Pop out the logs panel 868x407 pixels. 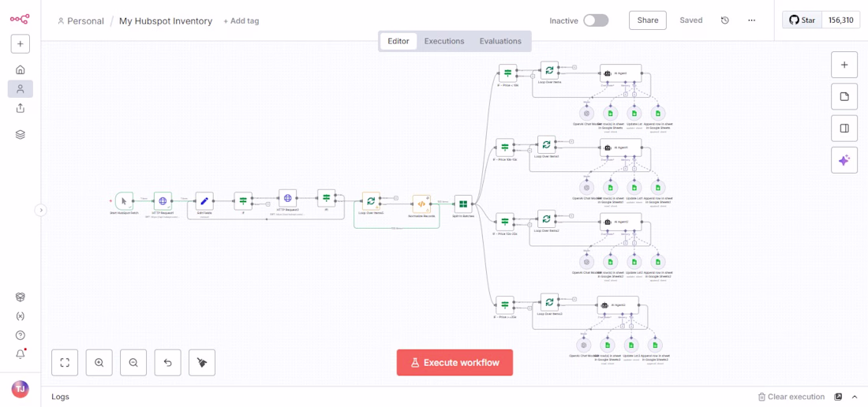[838, 397]
